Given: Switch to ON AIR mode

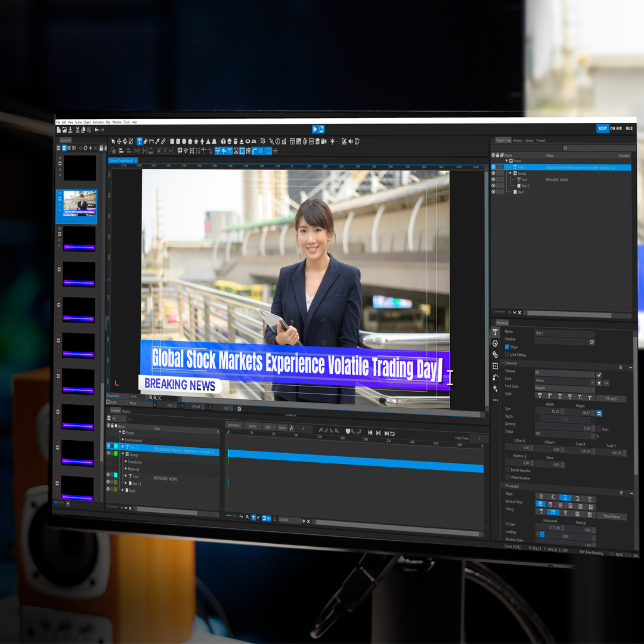Looking at the screenshot, I should [615, 128].
